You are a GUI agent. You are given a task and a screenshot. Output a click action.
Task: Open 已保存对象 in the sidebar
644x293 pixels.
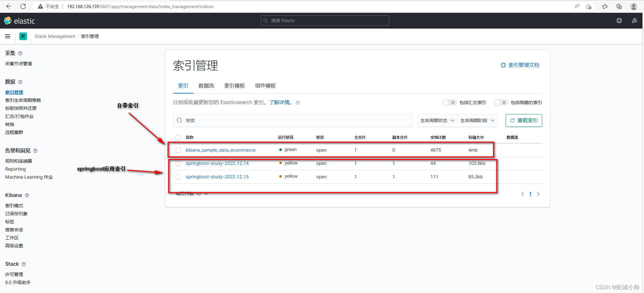[x=16, y=214]
